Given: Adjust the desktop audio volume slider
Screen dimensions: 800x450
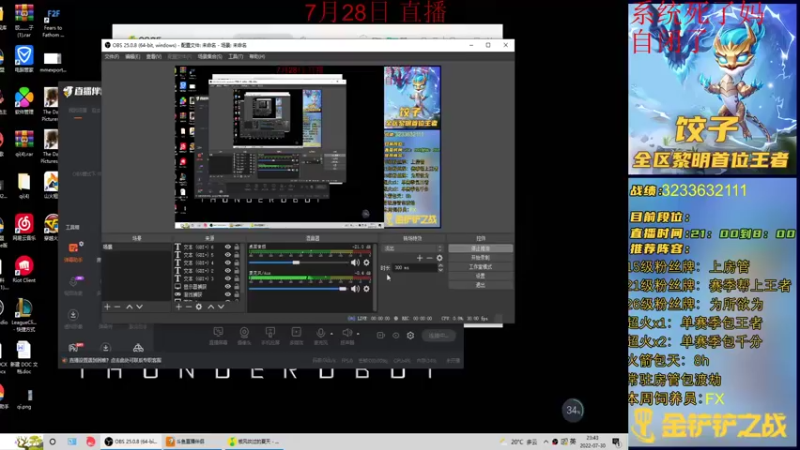Looking at the screenshot, I should click(x=299, y=262).
